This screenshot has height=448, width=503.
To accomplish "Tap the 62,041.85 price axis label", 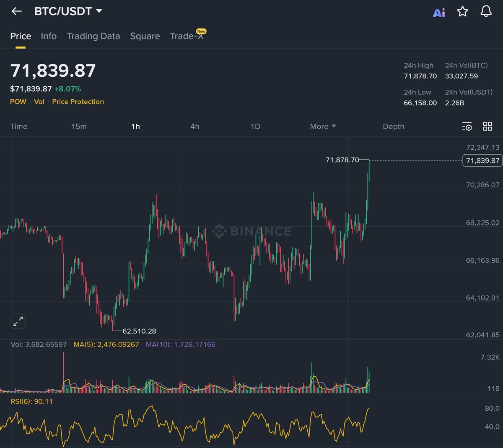I will (x=483, y=335).
